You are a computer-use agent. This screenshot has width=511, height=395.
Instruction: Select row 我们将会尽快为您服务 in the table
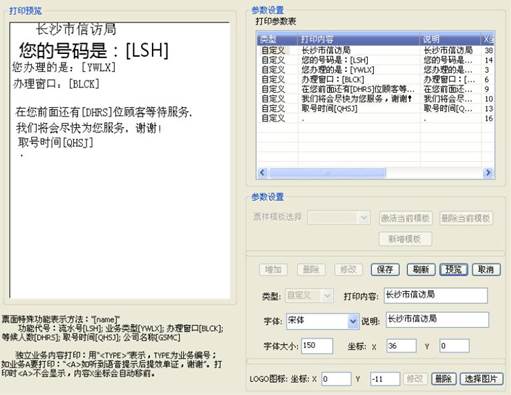[x=376, y=99]
